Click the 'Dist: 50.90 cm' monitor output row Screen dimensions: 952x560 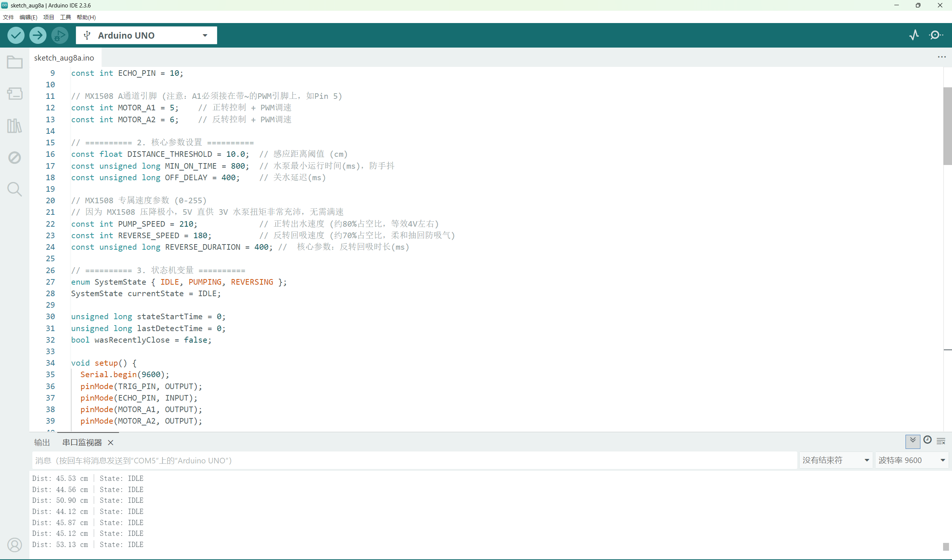[88, 500]
